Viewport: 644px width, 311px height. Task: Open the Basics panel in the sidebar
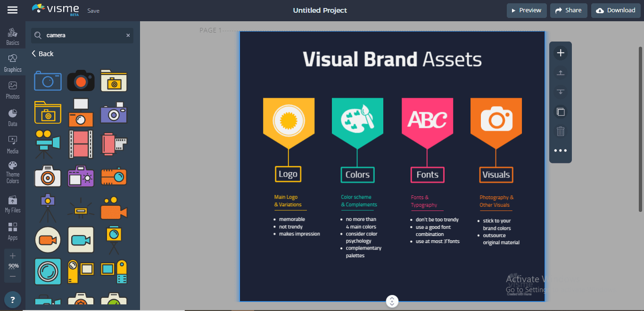pyautogui.click(x=13, y=34)
